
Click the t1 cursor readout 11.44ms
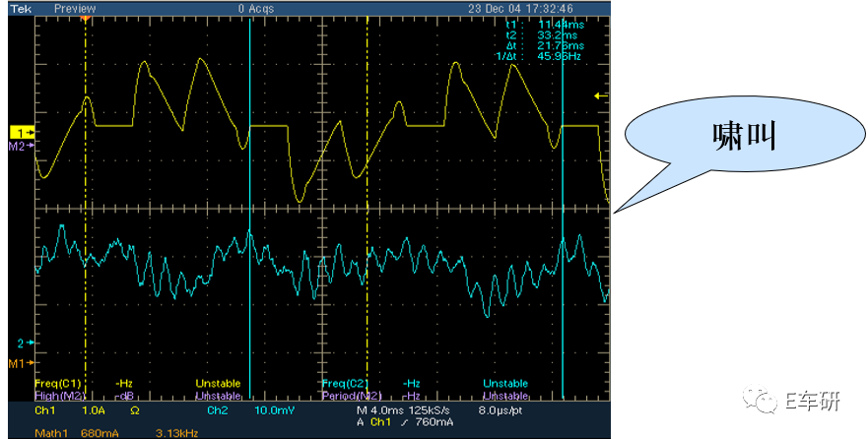pyautogui.click(x=561, y=25)
